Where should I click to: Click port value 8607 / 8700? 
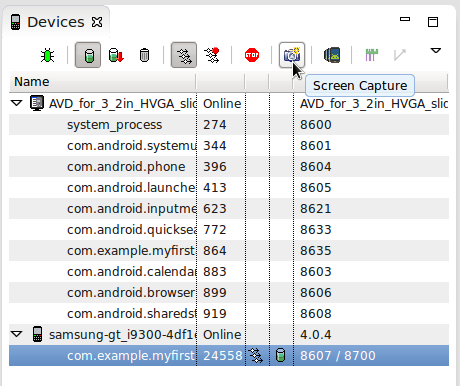point(338,356)
